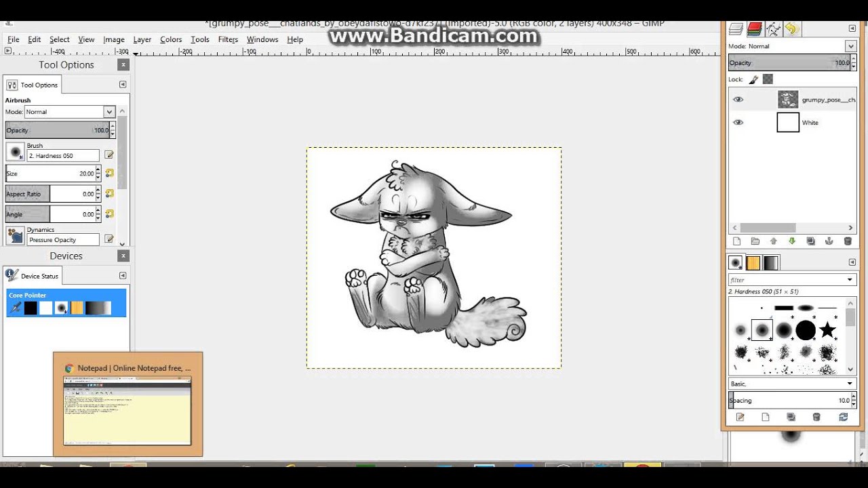
Task: Open the Windows menu
Action: click(x=262, y=39)
